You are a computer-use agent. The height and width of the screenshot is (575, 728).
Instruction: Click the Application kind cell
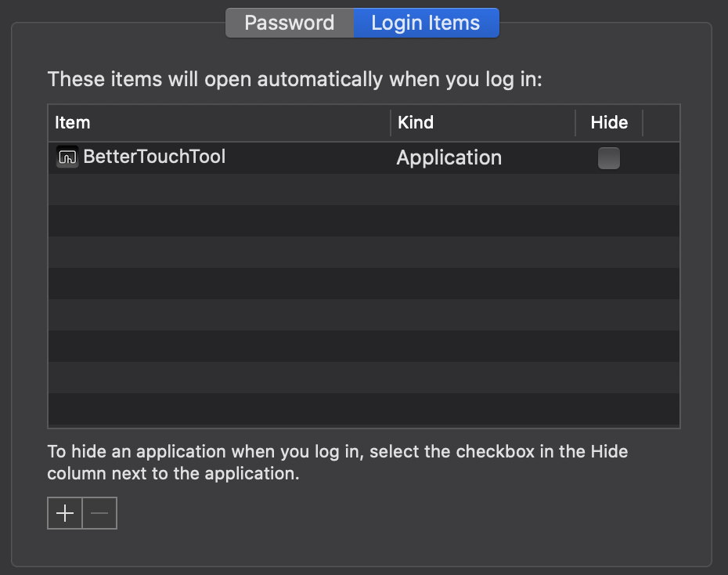[449, 158]
